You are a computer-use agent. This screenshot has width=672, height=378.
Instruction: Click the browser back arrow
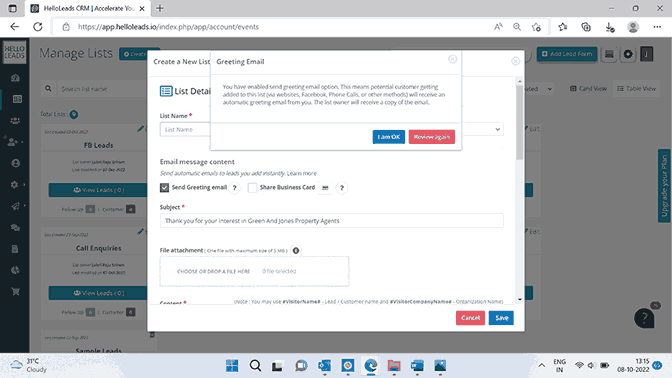pos(15,27)
